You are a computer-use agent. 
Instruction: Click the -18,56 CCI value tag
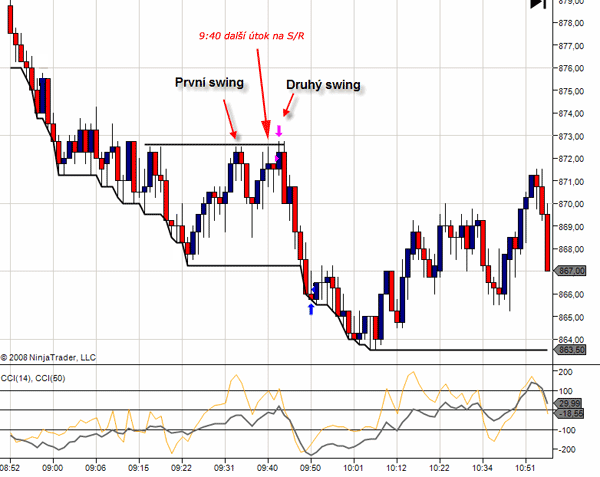coord(569,414)
